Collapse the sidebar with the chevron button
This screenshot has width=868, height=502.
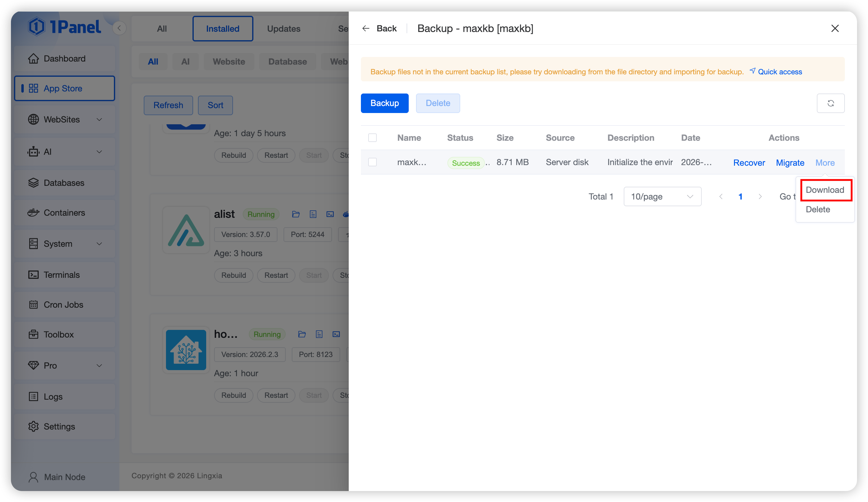coord(119,28)
